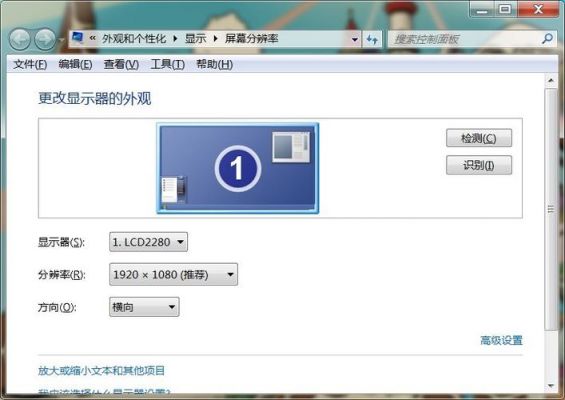
Task: Click the 检测(C) button
Action: pos(479,138)
